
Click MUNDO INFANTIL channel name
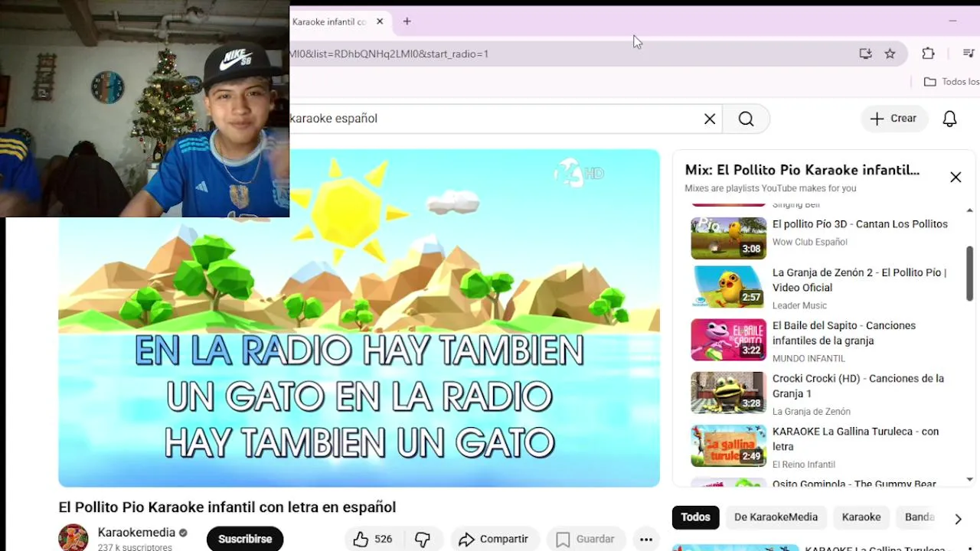pos(808,358)
